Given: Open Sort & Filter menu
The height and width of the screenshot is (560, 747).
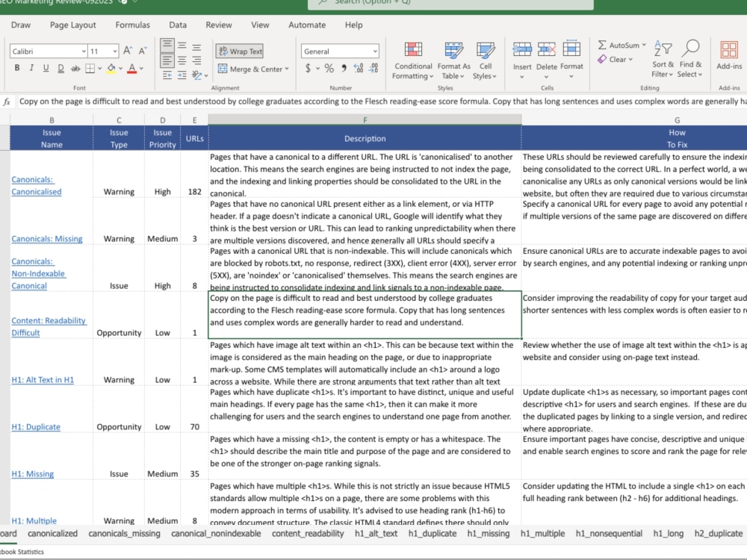Looking at the screenshot, I should click(663, 59).
